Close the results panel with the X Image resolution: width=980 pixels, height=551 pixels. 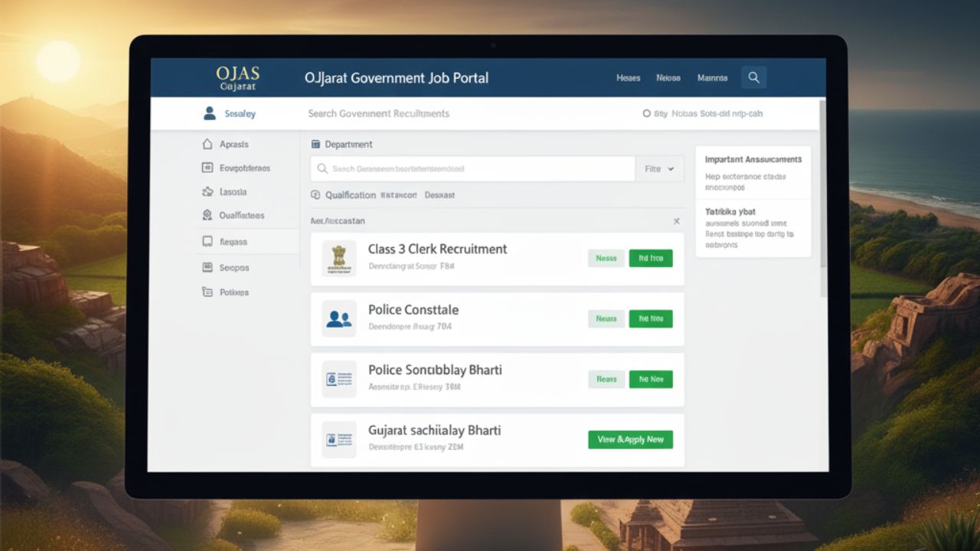(676, 221)
